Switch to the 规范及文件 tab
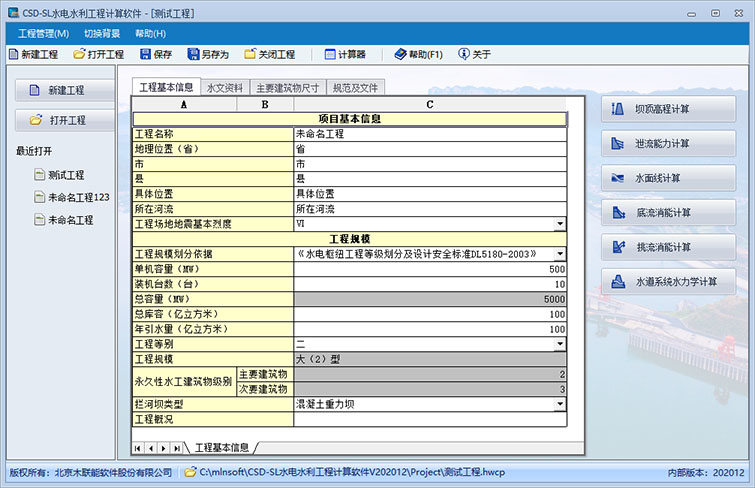Image resolution: width=755 pixels, height=488 pixels. coord(355,88)
